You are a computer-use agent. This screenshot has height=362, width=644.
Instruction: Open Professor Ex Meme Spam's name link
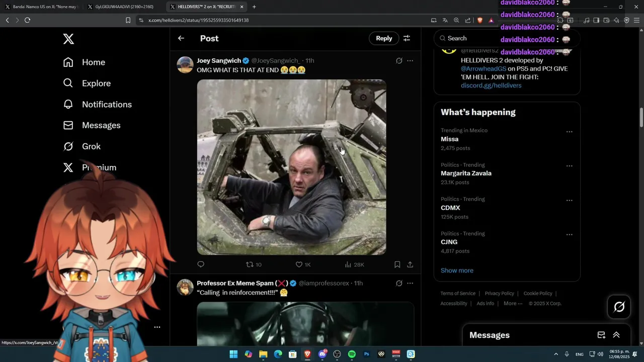click(243, 283)
